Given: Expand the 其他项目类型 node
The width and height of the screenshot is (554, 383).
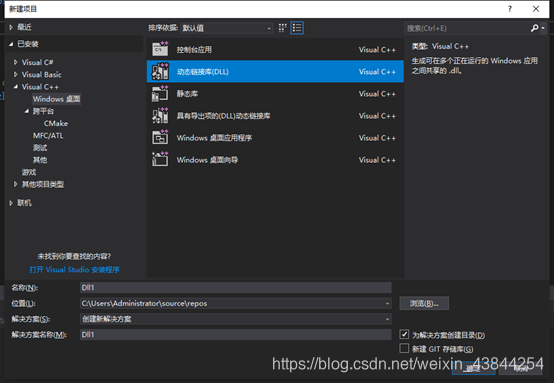Looking at the screenshot, I should [16, 184].
